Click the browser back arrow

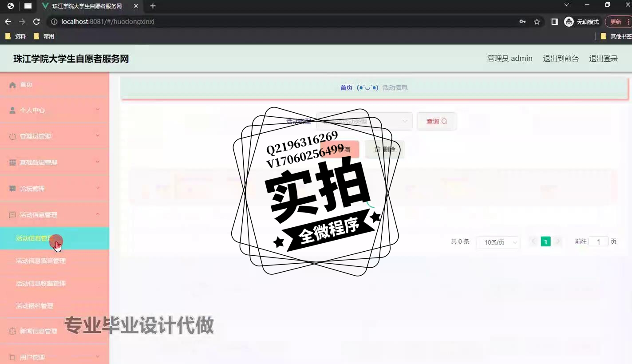tap(8, 22)
